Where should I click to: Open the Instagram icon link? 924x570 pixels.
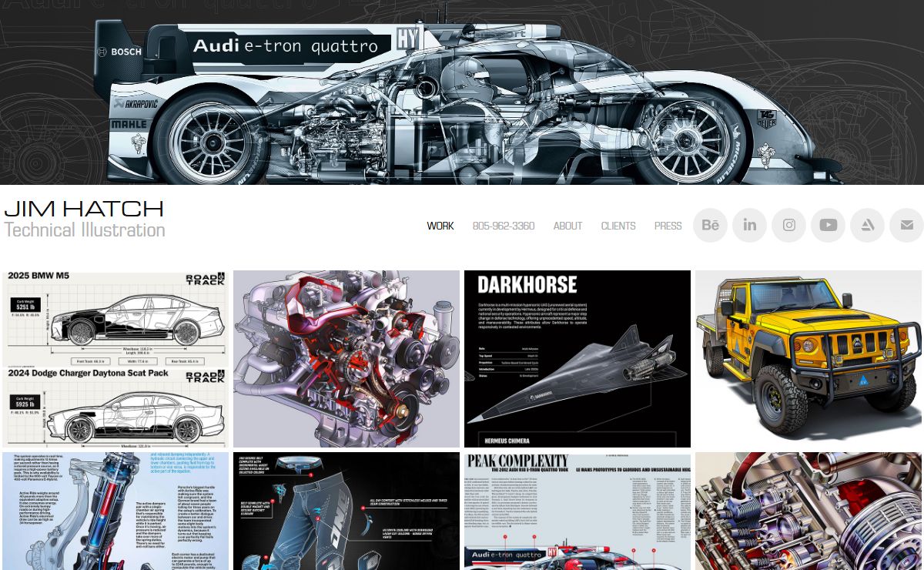coord(789,226)
